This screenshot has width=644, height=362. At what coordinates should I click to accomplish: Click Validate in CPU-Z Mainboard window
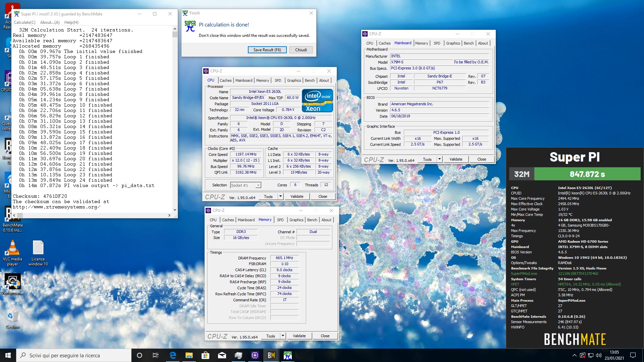click(456, 159)
